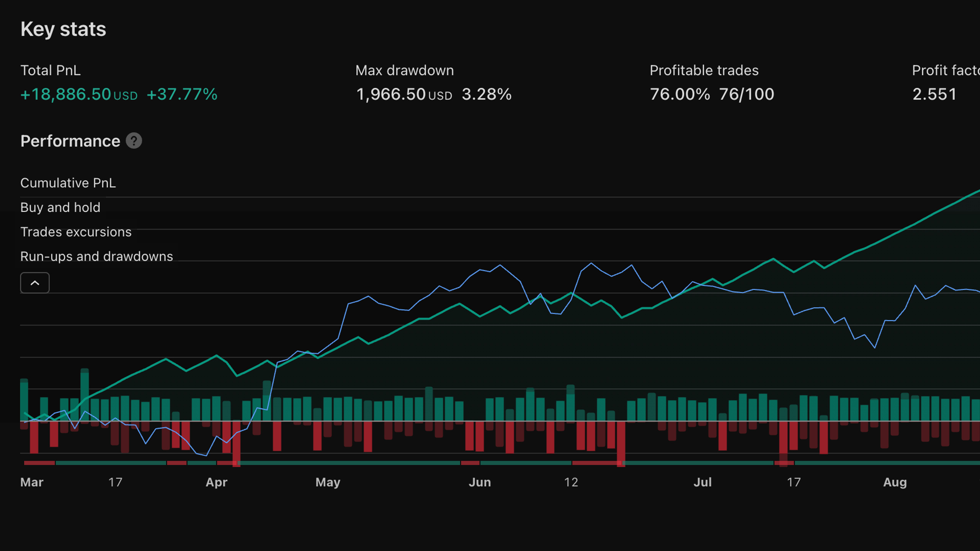
Task: Click the May label on the time axis
Action: tap(328, 482)
